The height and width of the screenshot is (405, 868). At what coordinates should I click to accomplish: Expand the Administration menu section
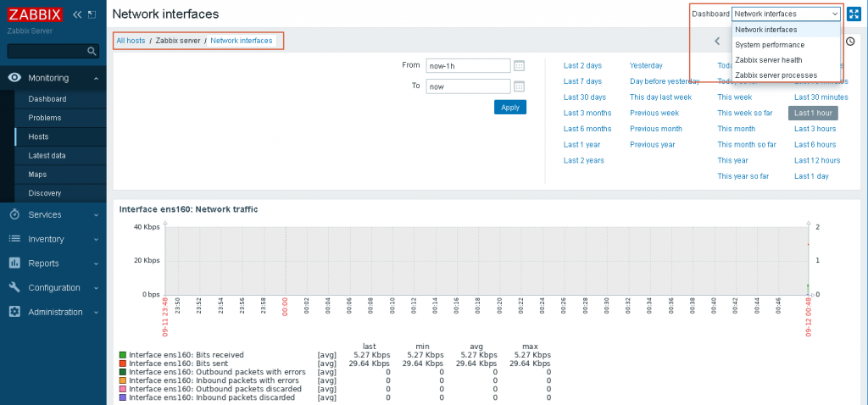(96, 313)
